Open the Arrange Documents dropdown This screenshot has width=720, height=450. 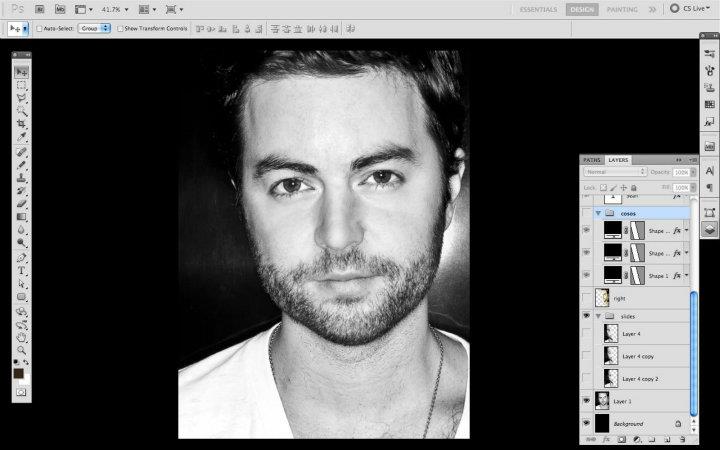click(147, 9)
